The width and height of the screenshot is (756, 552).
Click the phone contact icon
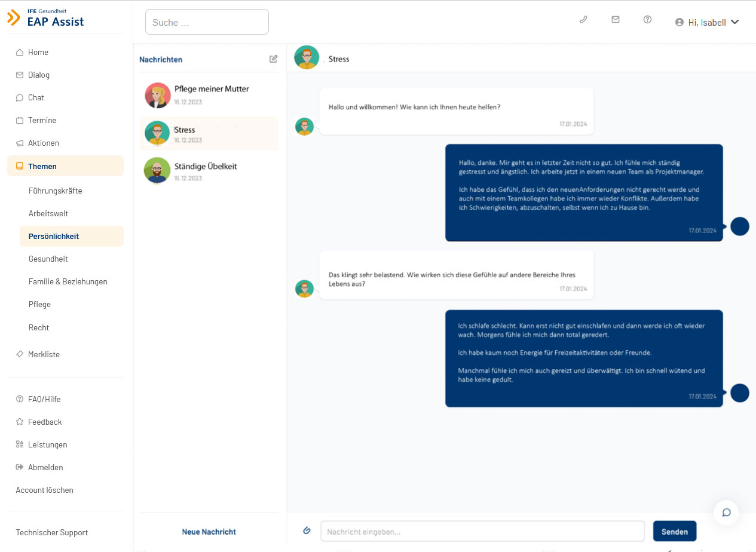click(583, 19)
